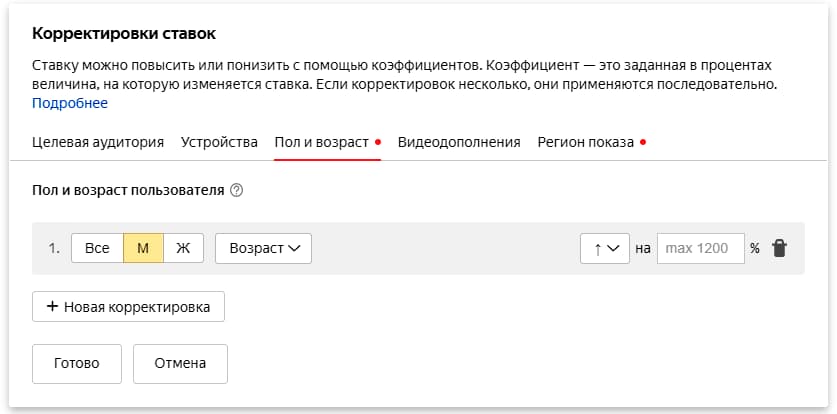Add a new adjustment with Новая корректировка

click(128, 307)
